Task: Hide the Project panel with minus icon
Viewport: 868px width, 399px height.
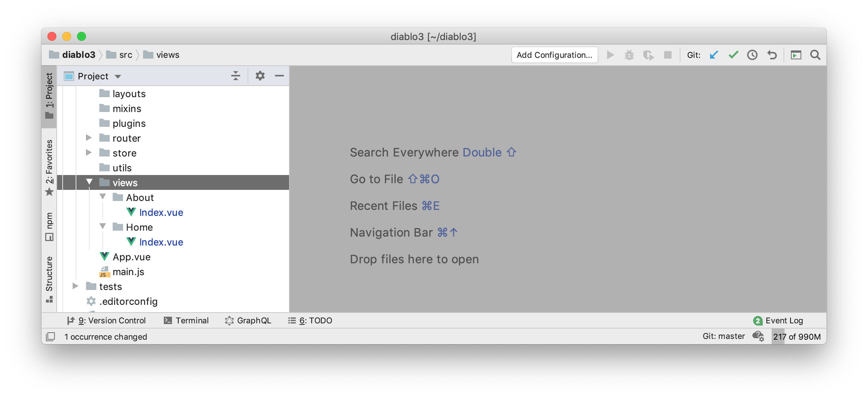Action: (x=279, y=76)
